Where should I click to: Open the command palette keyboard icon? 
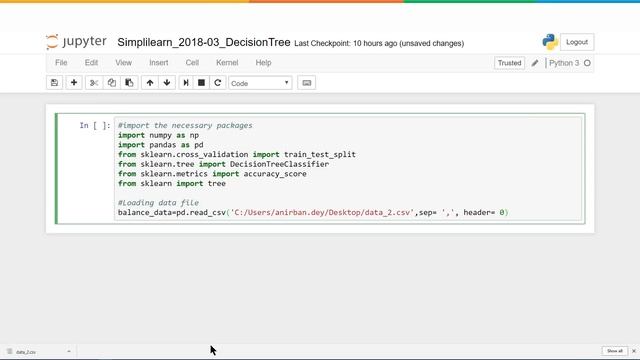coord(307,83)
